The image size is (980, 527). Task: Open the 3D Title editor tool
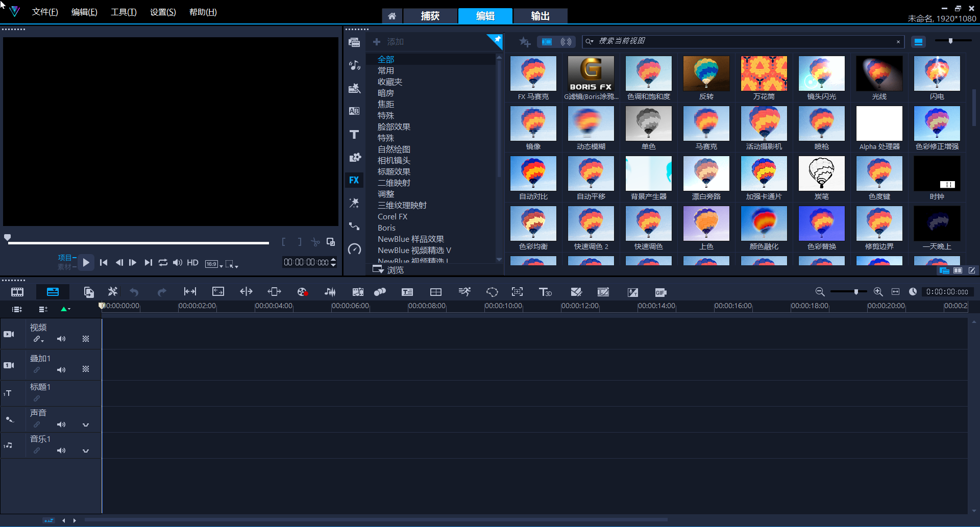point(545,292)
